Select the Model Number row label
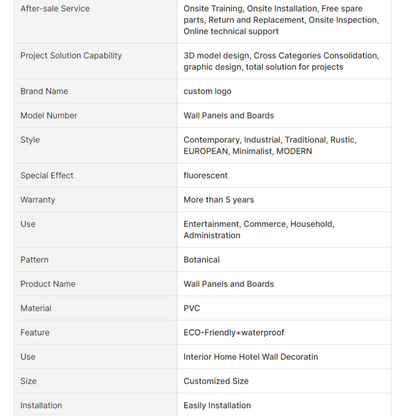Screen dimensions: 416x416 pyautogui.click(x=49, y=116)
